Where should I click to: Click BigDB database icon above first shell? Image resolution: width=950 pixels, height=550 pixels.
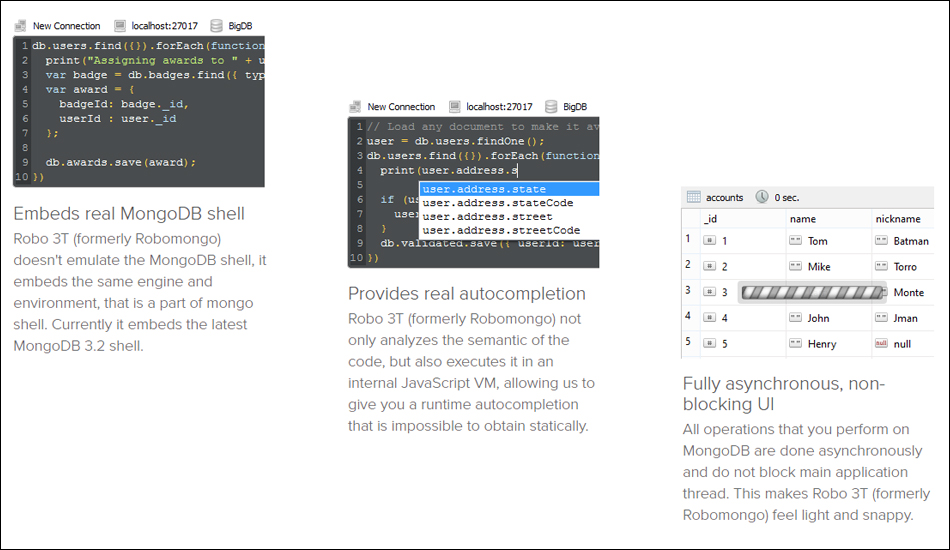click(x=216, y=25)
